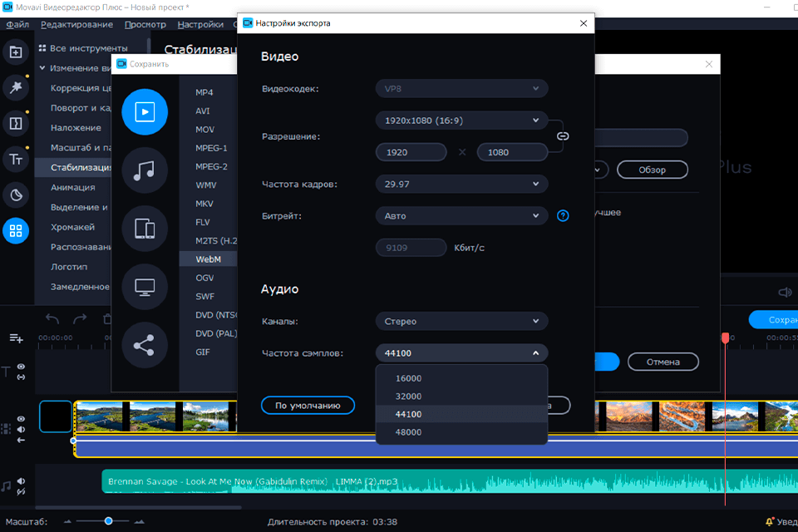This screenshot has height=532, width=798.
Task: Adjust the Масштаб timeline zoom slider
Action: [109, 520]
